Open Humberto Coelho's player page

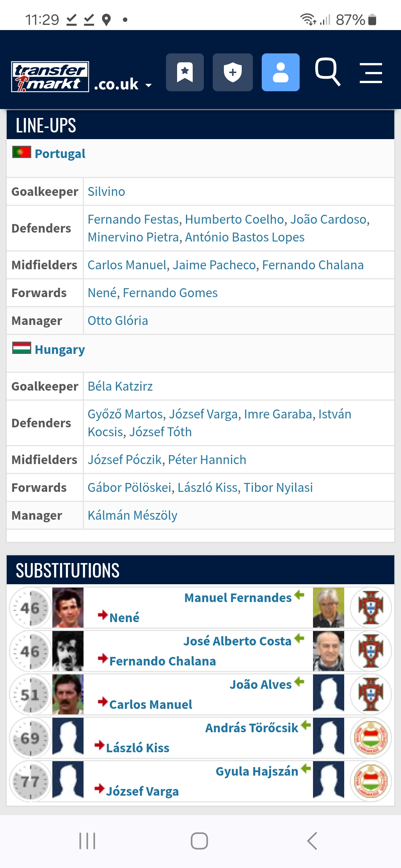pyautogui.click(x=234, y=219)
